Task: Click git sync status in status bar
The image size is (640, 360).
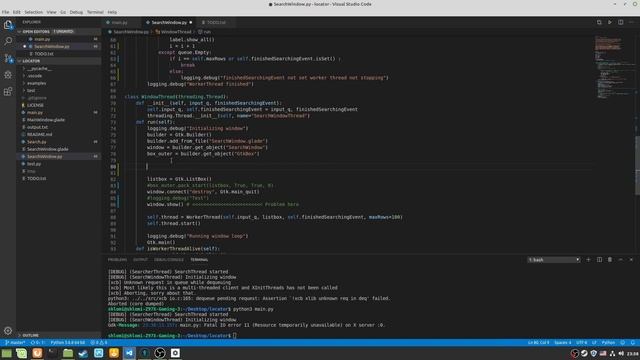Action: click(38, 342)
